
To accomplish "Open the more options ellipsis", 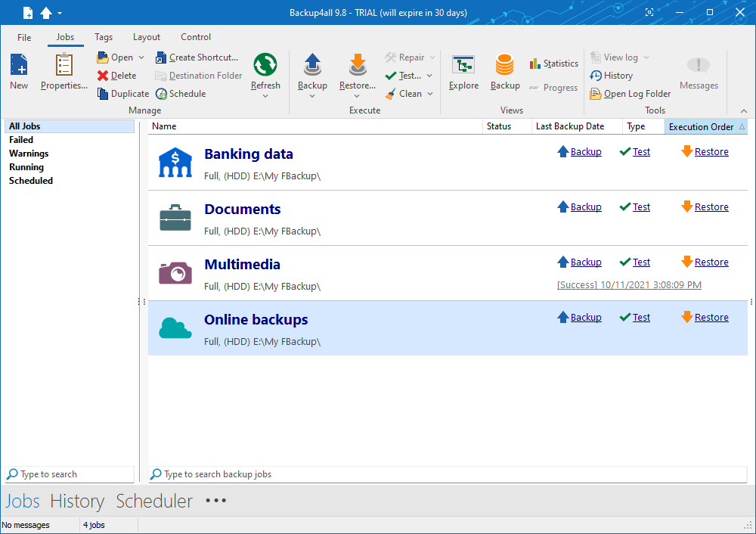I will 215,501.
